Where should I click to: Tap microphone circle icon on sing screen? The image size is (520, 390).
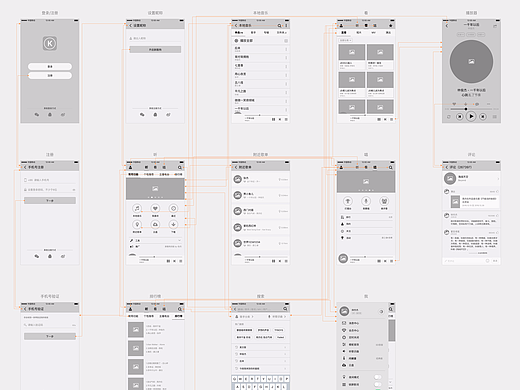tap(366, 201)
